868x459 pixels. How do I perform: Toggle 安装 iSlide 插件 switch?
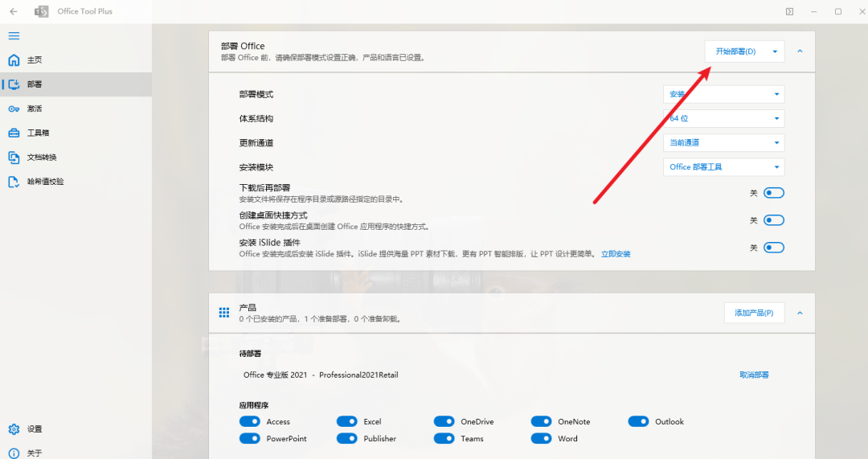pyautogui.click(x=773, y=248)
